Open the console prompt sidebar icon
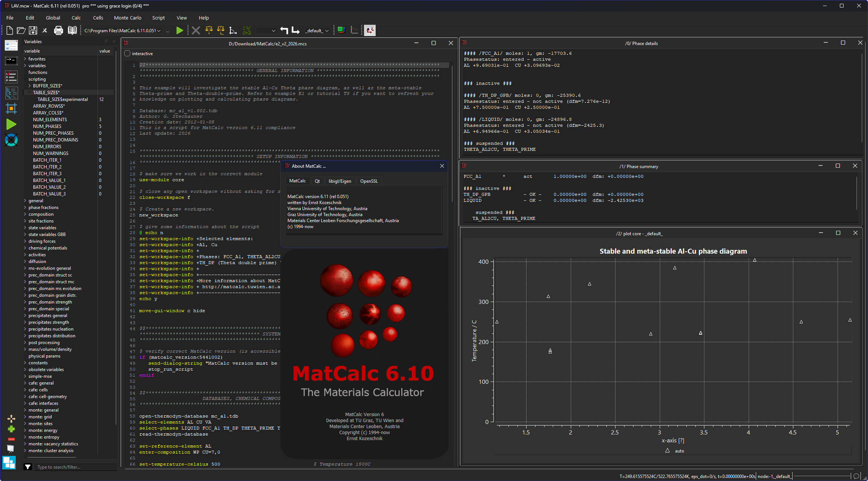 pyautogui.click(x=11, y=61)
